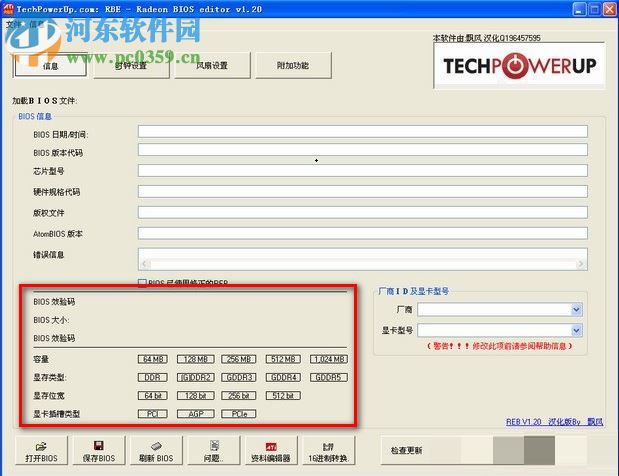Click the RBE app icon in title bar
Image resolution: width=619 pixels, height=476 pixels.
(x=8, y=9)
